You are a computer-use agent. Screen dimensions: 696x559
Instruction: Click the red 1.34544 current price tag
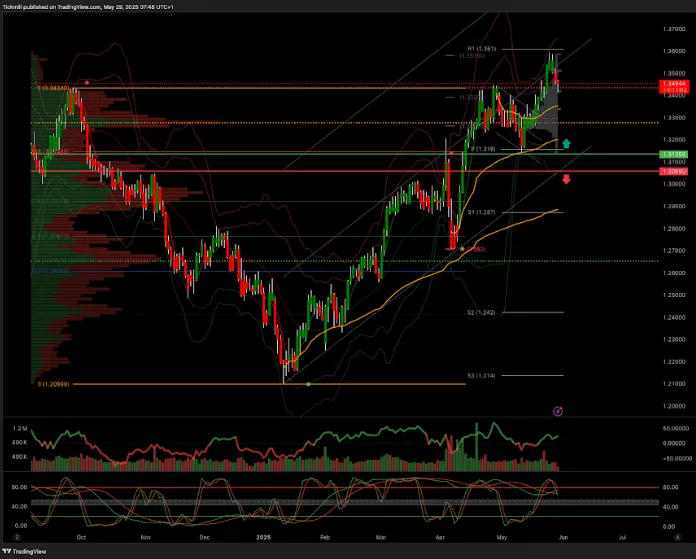672,84
